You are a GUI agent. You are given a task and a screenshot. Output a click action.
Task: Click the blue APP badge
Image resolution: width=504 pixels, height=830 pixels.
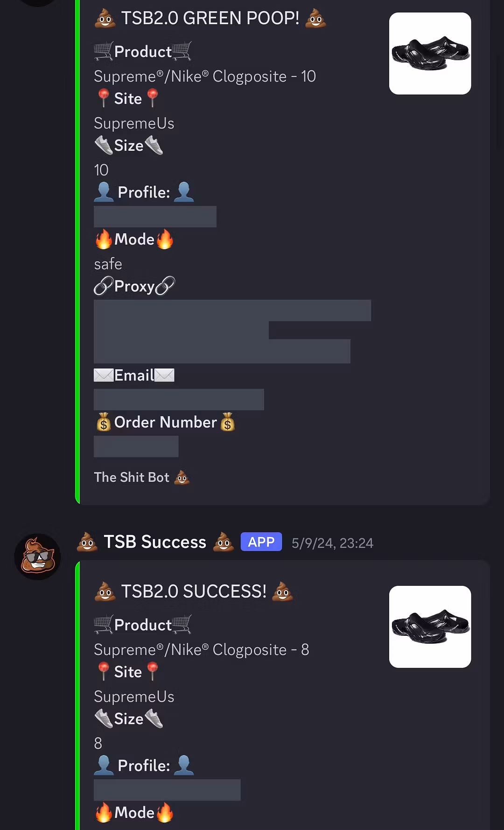[x=261, y=542]
